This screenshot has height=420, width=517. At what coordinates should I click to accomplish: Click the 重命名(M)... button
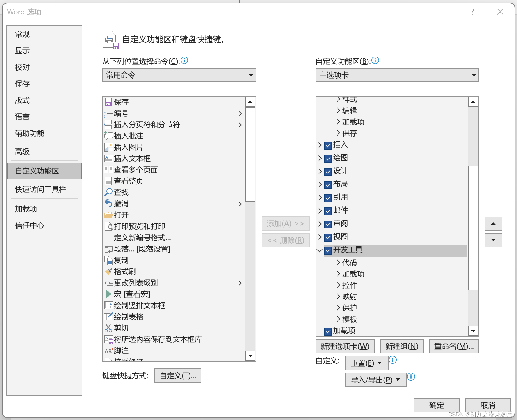click(454, 346)
